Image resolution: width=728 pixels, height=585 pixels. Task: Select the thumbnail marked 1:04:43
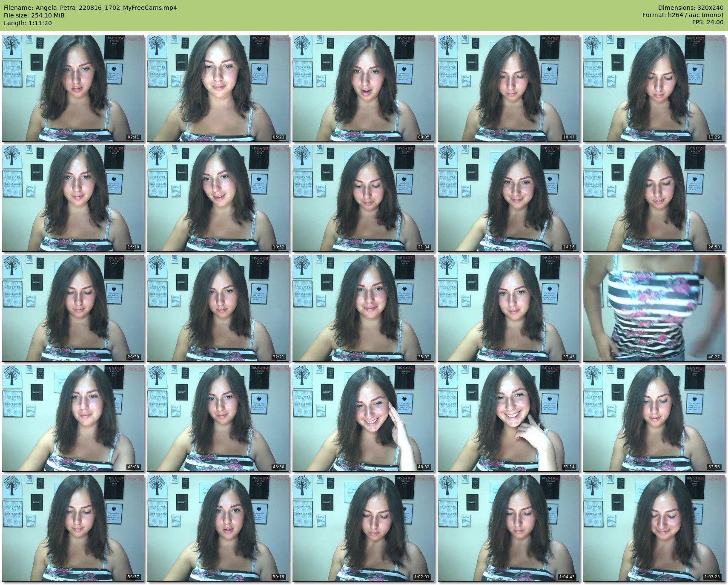(x=509, y=528)
